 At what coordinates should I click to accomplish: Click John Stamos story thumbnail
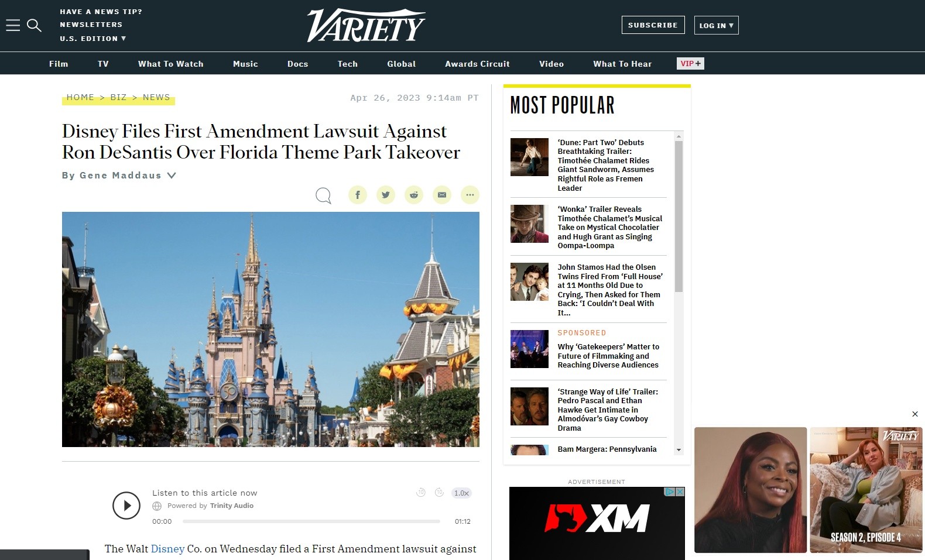[529, 281]
